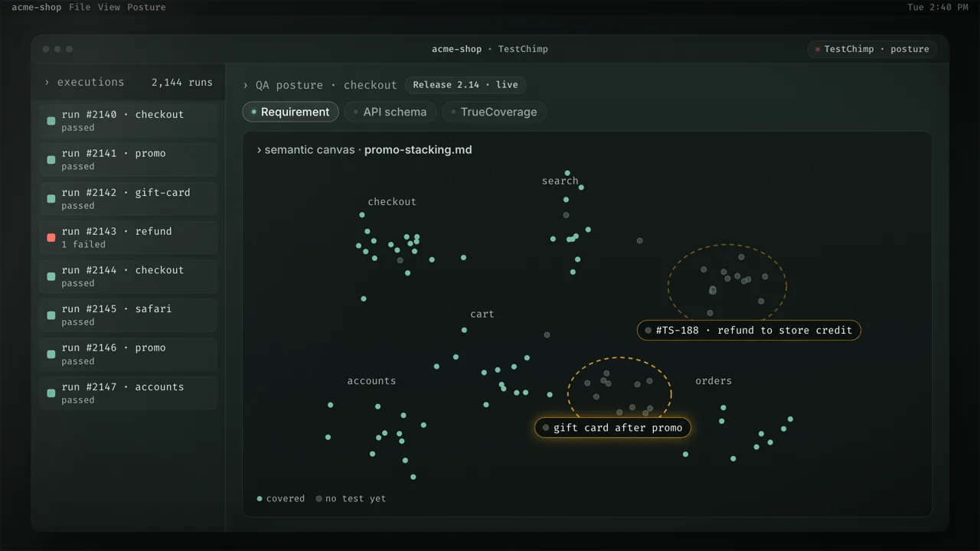Open run #2142 · gift-card
980x551 pixels.
click(129, 199)
